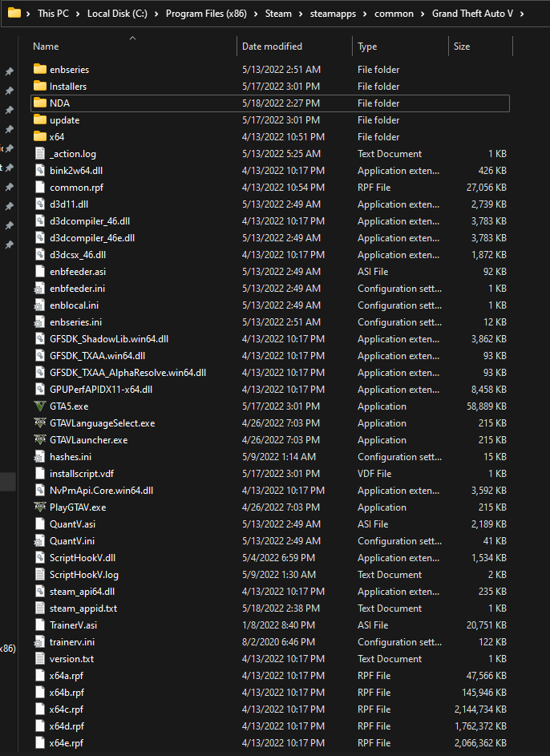
Task: Select the NDA folder icon
Action: tap(40, 103)
